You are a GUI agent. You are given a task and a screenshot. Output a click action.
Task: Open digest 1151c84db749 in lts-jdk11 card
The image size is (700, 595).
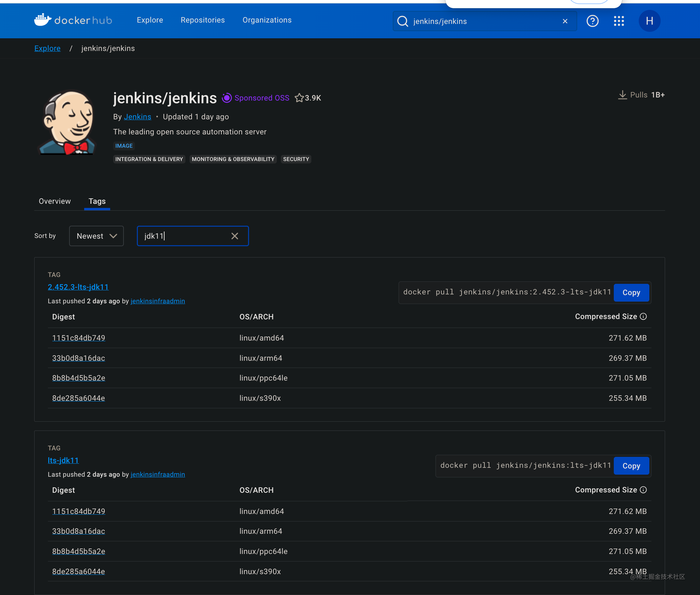(x=79, y=511)
